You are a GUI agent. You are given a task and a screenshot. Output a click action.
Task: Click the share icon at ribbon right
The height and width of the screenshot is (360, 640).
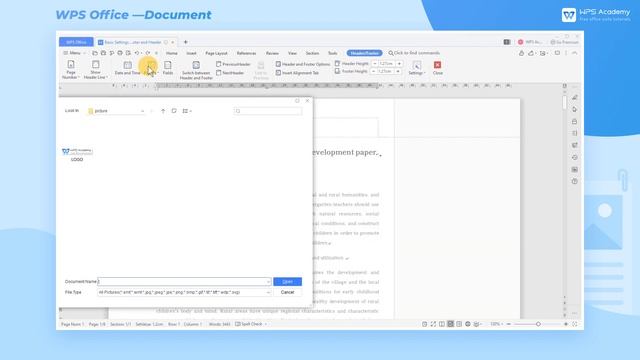531,53
